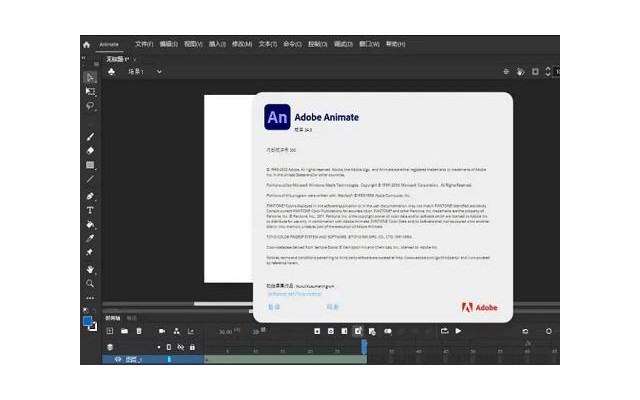Viewport: 640px width, 400px height.
Task: Open the 窗口(W) menu
Action: [369, 44]
